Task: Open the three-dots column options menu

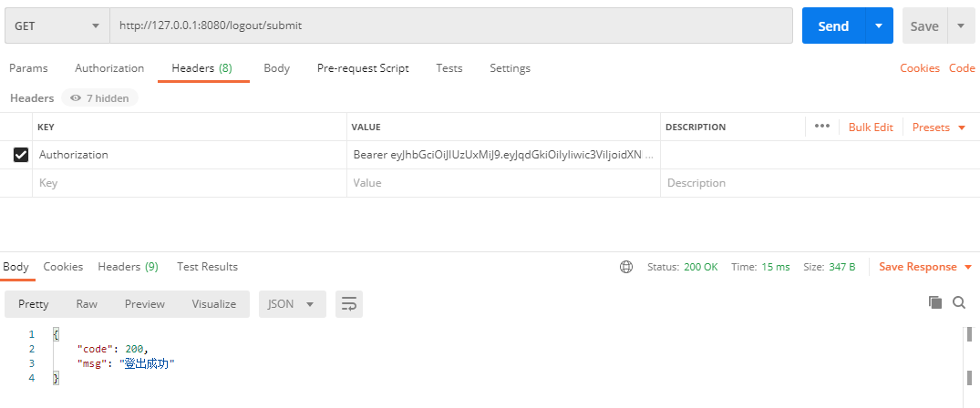Action: 821,127
